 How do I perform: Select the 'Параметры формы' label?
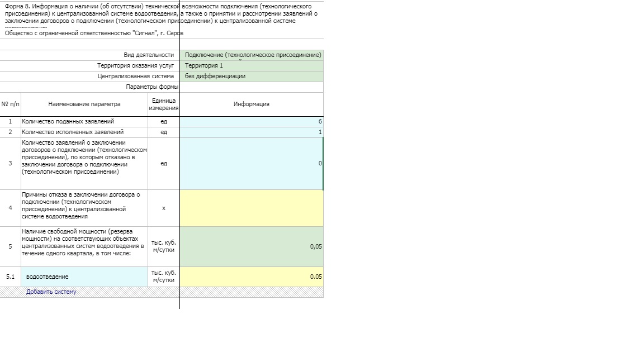[152, 87]
